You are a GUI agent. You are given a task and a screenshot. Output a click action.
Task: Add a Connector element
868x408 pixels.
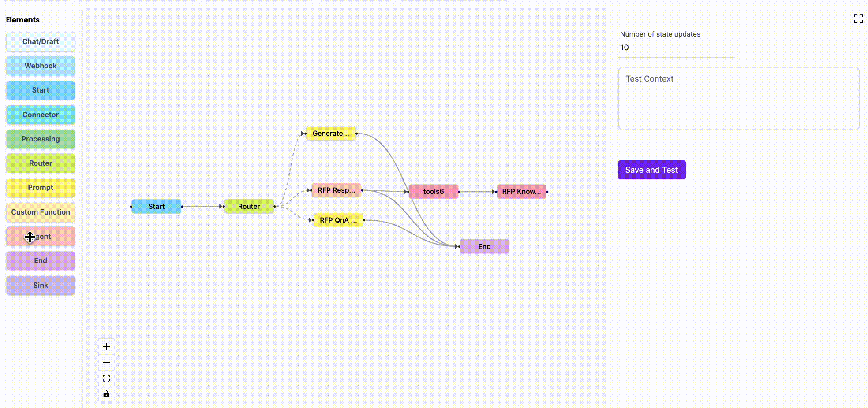(41, 115)
